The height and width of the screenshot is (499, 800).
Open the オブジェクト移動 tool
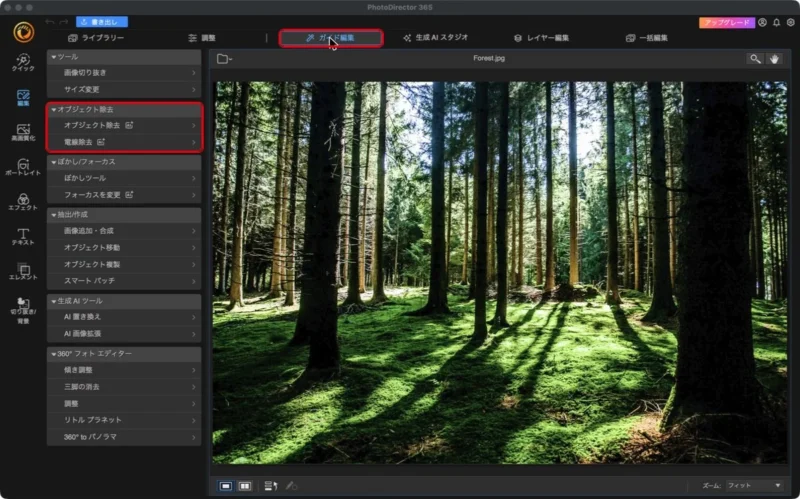point(124,247)
